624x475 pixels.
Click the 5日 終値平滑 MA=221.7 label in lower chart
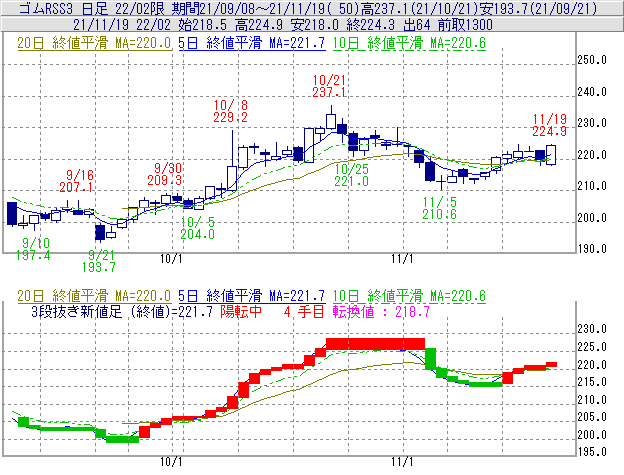pos(252,296)
